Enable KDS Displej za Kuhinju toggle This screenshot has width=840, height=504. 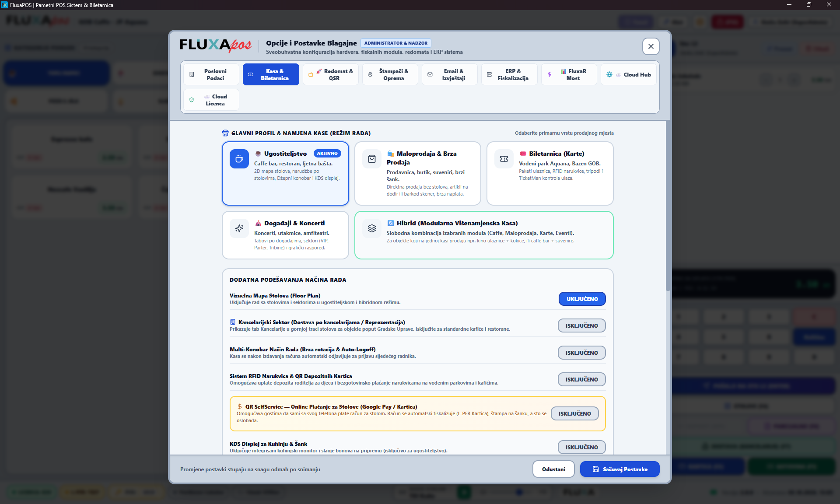click(581, 447)
